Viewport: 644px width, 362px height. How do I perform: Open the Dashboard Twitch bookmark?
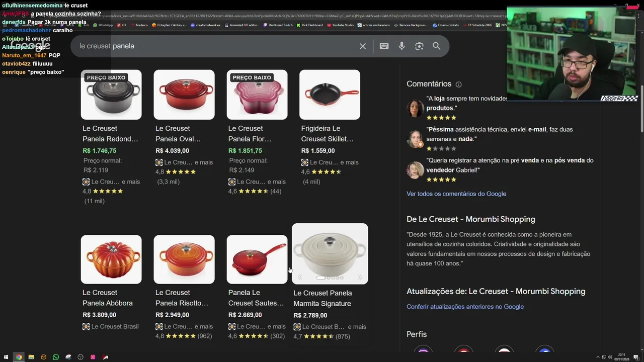click(x=278, y=25)
